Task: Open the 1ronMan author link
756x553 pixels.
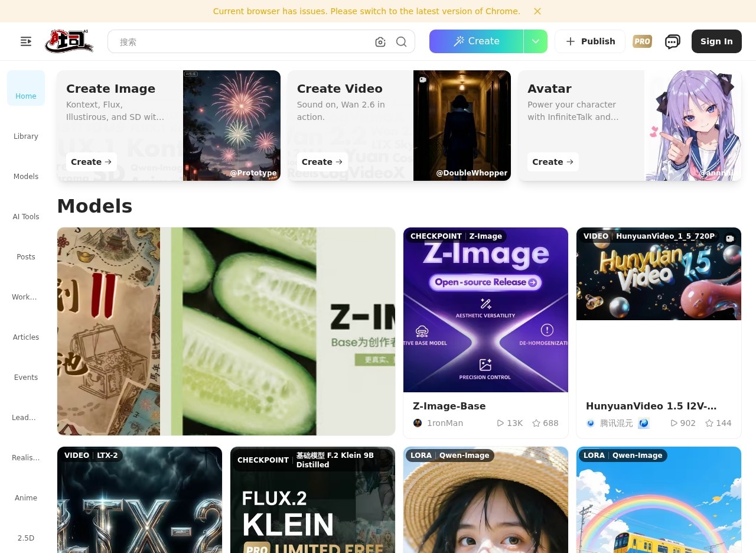Action: tap(445, 423)
